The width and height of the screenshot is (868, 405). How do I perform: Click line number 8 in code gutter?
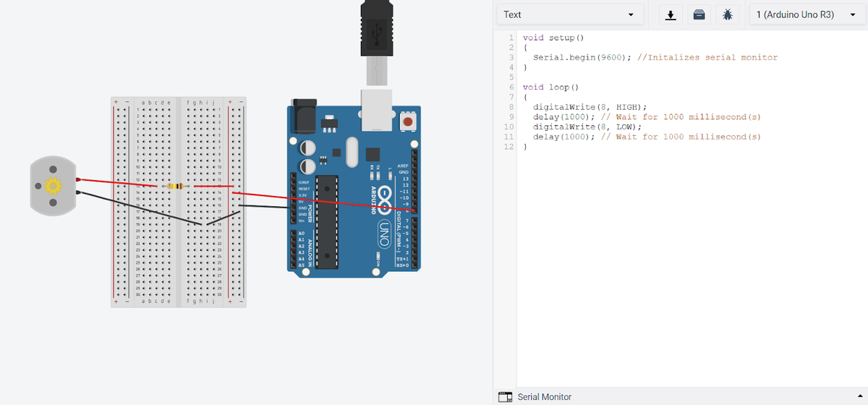tap(511, 107)
